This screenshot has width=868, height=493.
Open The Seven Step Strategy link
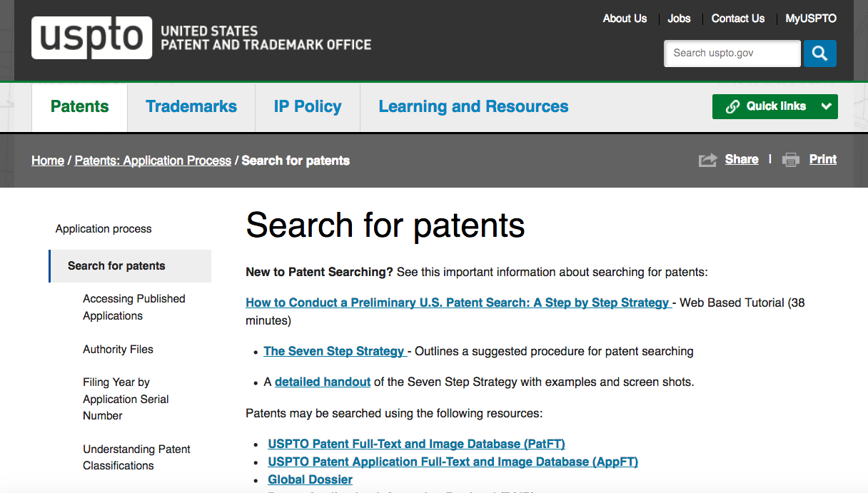(334, 351)
